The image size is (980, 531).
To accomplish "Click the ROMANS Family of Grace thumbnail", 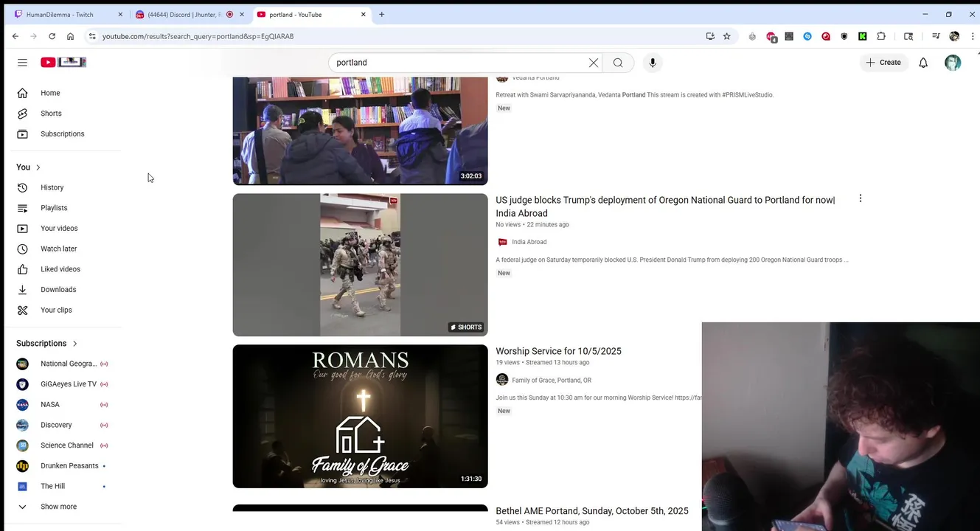I will (x=360, y=416).
